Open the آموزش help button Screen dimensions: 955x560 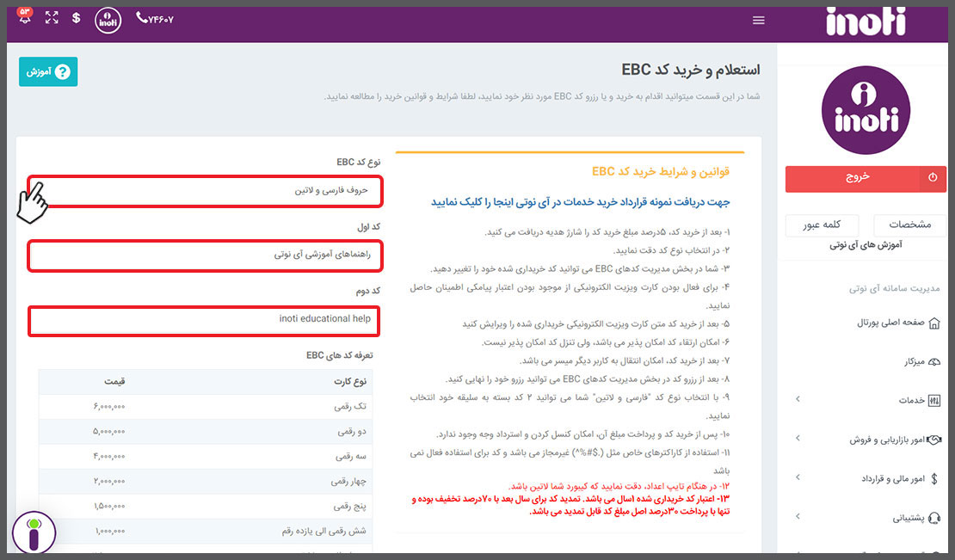(48, 71)
